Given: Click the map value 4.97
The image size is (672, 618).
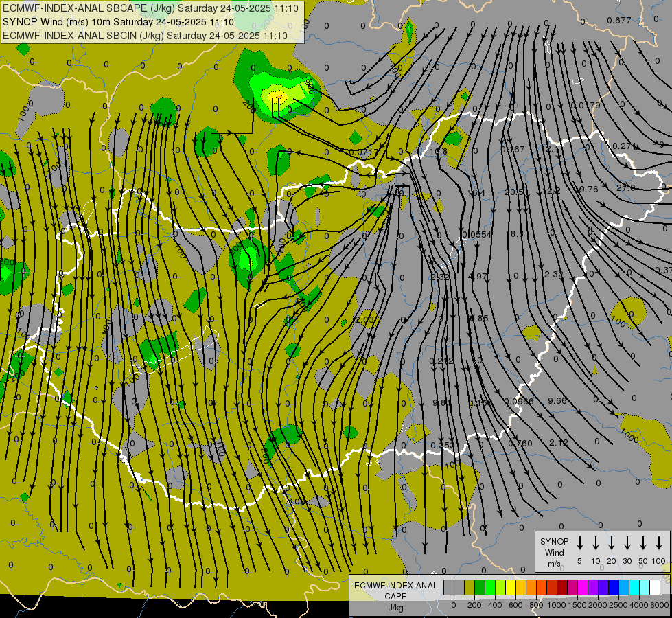Looking at the screenshot, I should (x=478, y=276).
